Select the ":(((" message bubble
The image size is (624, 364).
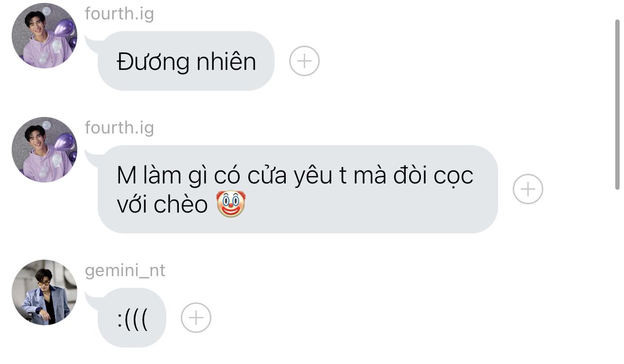[132, 318]
